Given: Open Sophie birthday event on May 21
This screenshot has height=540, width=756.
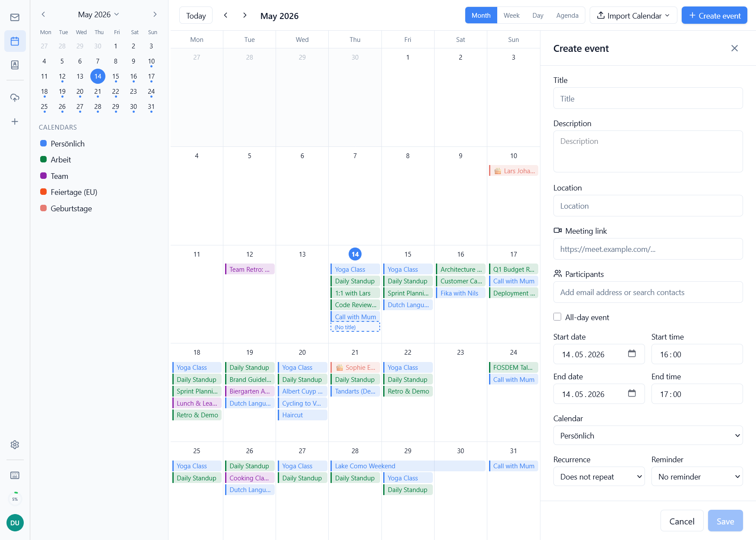Looking at the screenshot, I should [x=355, y=367].
